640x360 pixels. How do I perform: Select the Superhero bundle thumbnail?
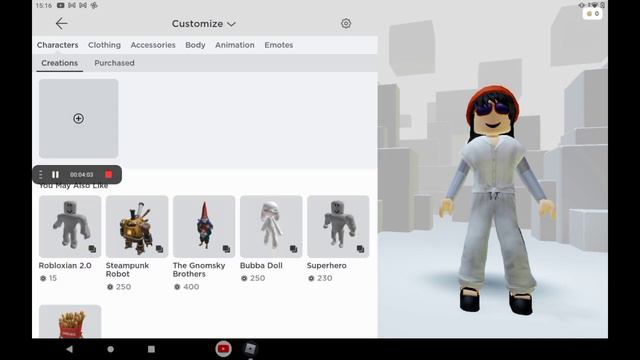pyautogui.click(x=338, y=227)
